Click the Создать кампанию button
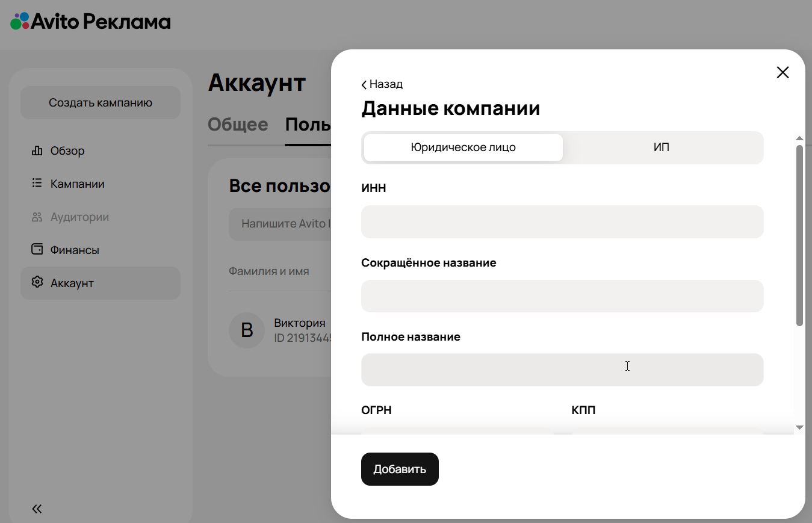This screenshot has width=812, height=523. [x=101, y=102]
